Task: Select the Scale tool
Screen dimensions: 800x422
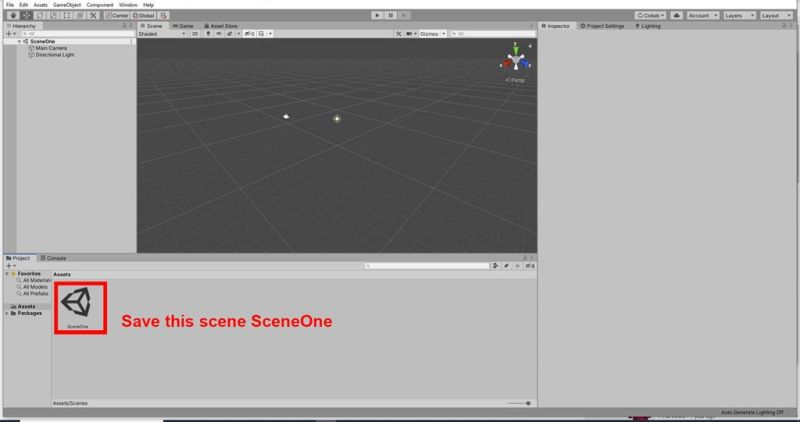Action: (53, 15)
